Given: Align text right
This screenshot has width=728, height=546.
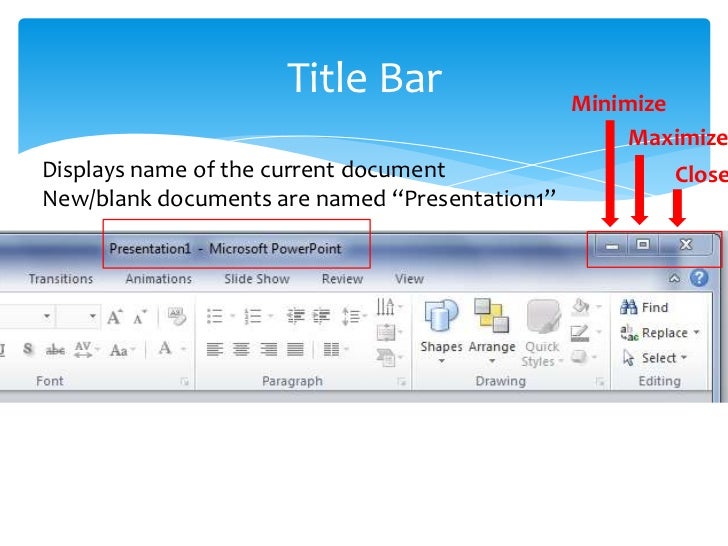Looking at the screenshot, I should point(268,349).
